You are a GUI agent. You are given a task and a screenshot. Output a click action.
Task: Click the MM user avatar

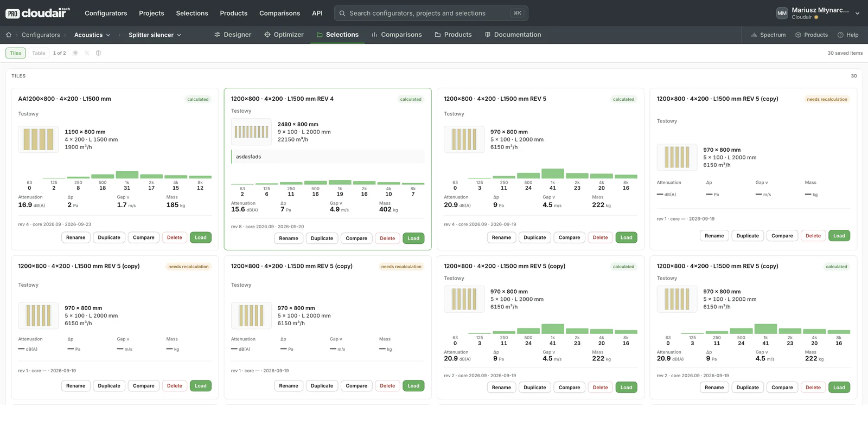tap(782, 13)
